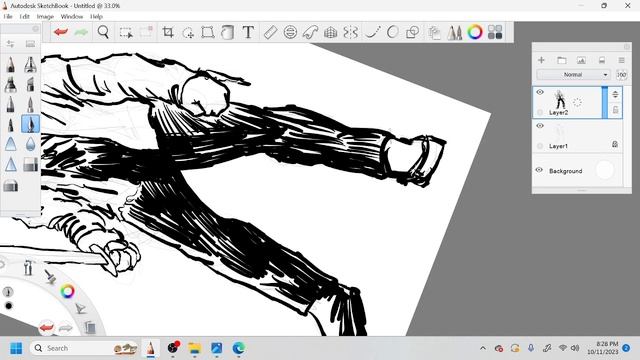
Task: Open the lagoon color wheel
Action: point(67,291)
